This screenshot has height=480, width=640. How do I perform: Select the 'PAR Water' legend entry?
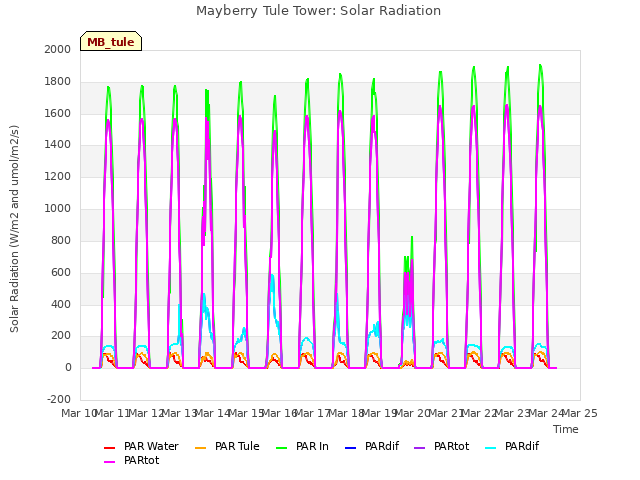pyautogui.click(x=141, y=446)
